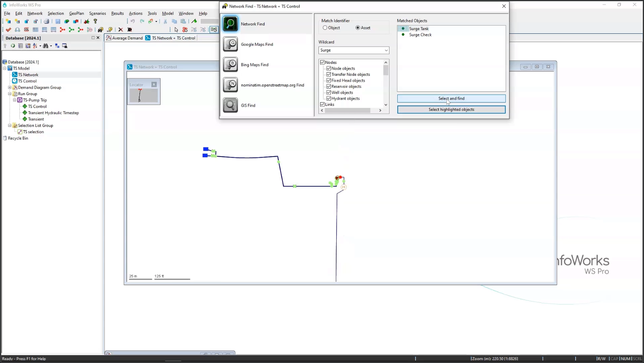The height and width of the screenshot is (363, 644).
Task: Open the redo history dropdown arrow
Action: [156, 21]
